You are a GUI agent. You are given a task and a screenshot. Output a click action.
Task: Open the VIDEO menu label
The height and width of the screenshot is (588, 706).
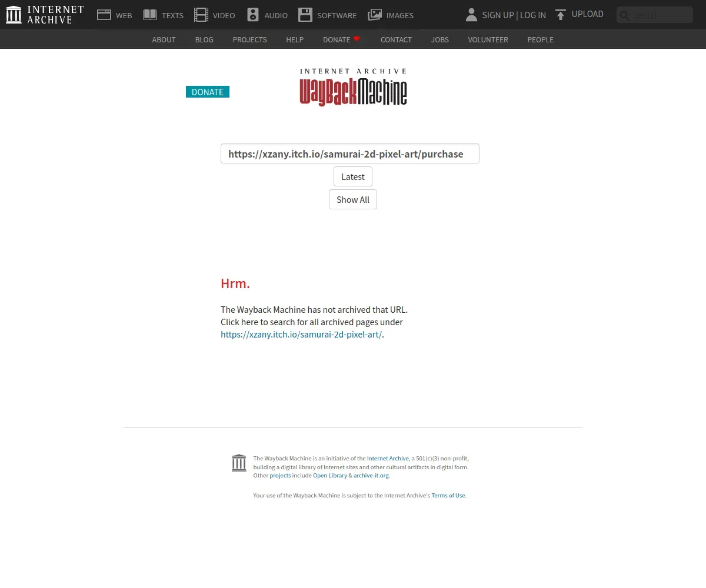click(x=224, y=15)
